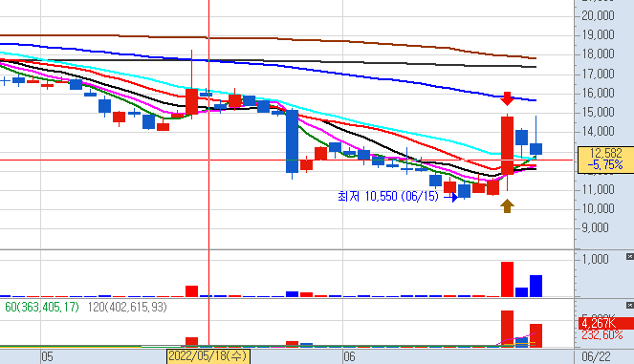Click the 19,000 price axis label
This screenshot has width=634, height=364.
tap(598, 34)
